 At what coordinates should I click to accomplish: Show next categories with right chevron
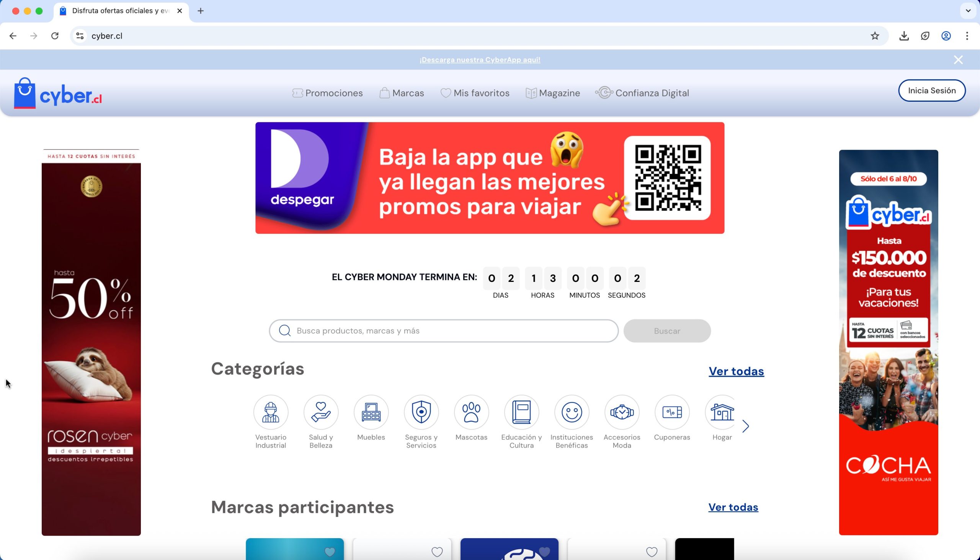(x=746, y=426)
